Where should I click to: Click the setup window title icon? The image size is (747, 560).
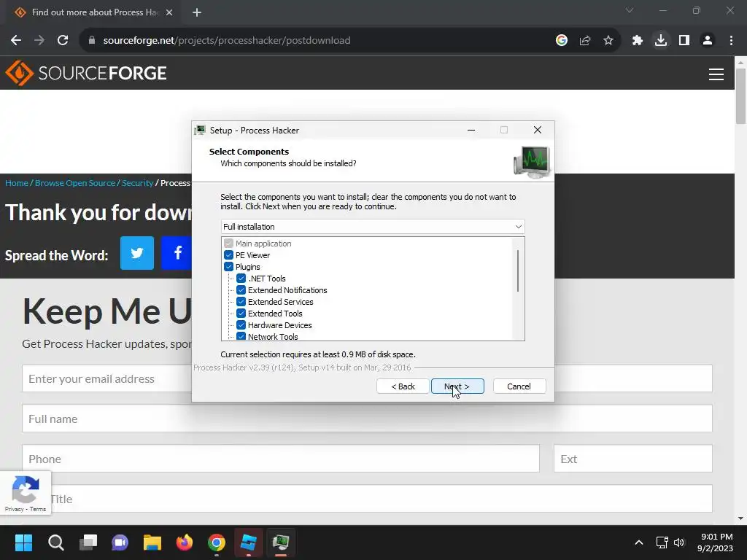[200, 130]
